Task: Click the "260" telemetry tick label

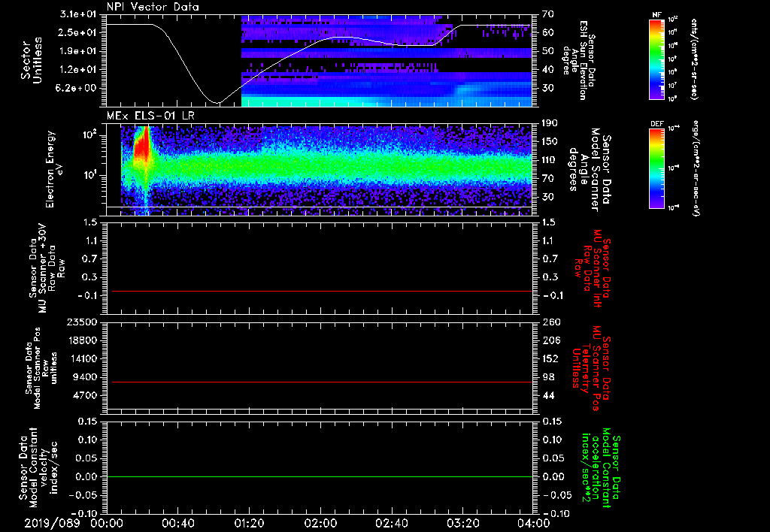Action: point(551,322)
